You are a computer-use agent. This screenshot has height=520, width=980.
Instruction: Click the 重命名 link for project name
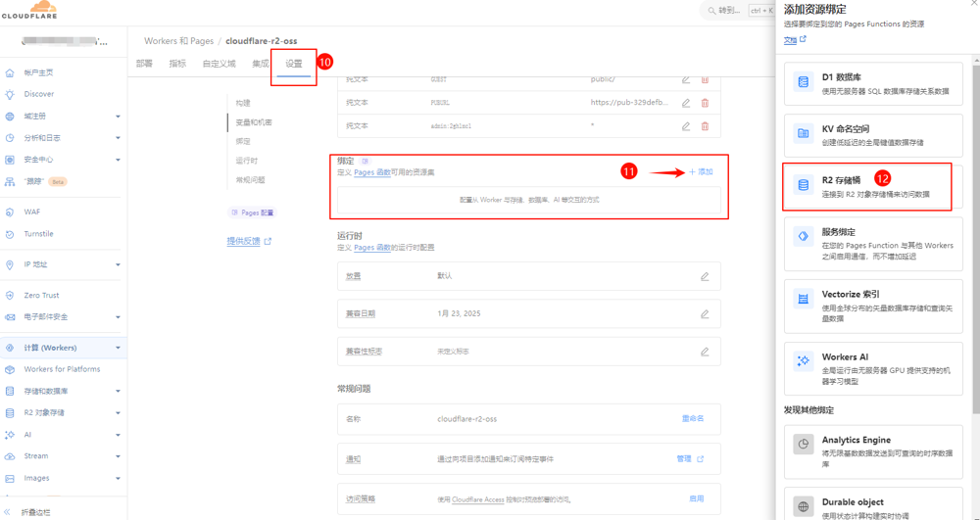tap(692, 418)
